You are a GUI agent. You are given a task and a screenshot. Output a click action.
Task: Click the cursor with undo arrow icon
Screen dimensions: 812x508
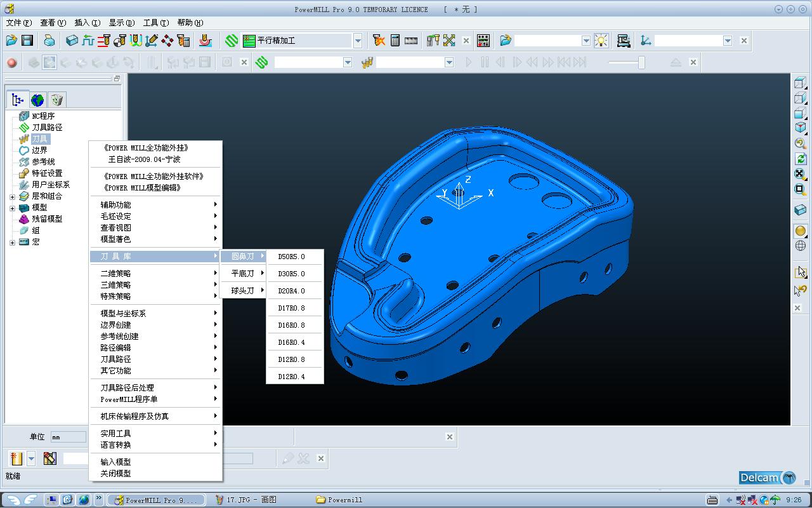point(800,291)
